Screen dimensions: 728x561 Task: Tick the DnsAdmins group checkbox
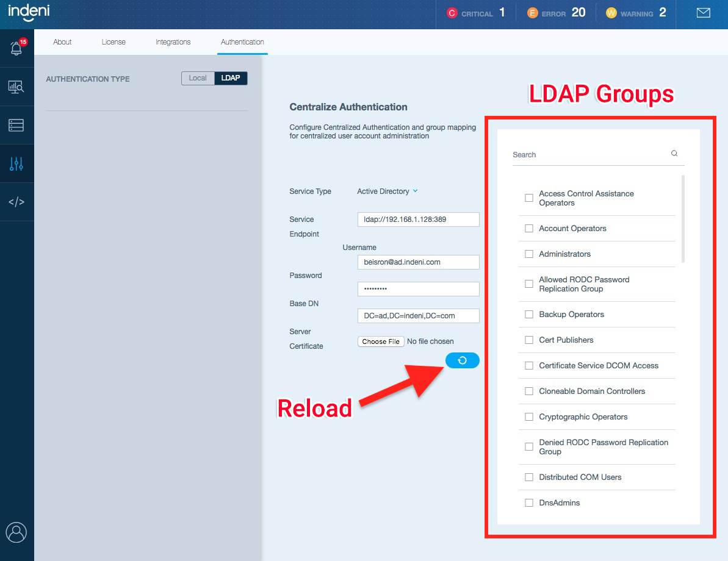pos(529,503)
